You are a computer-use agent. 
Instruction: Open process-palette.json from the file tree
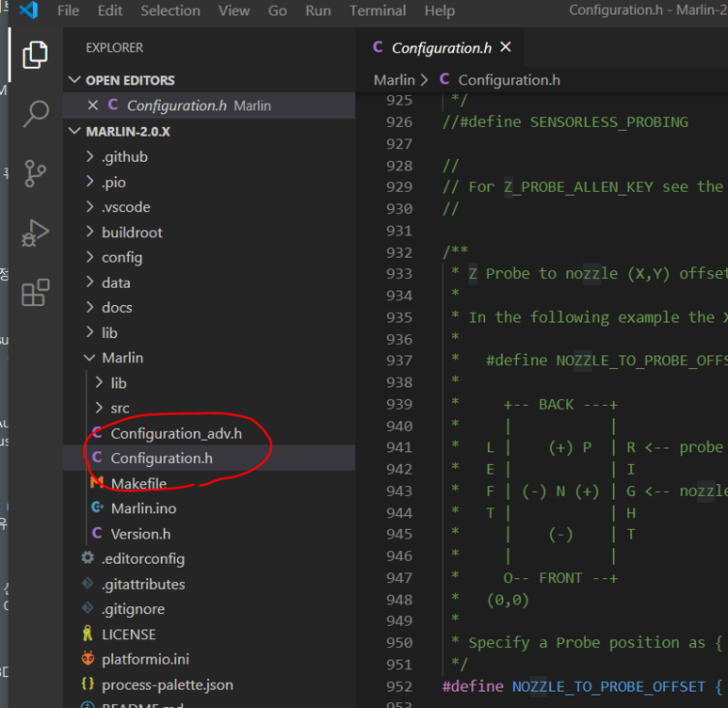[167, 684]
